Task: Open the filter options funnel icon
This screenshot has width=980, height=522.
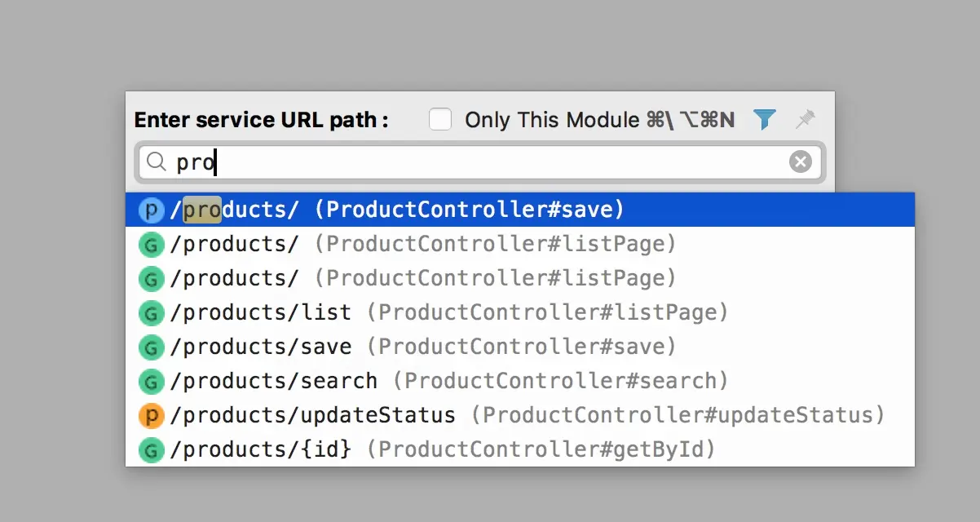Action: click(764, 120)
